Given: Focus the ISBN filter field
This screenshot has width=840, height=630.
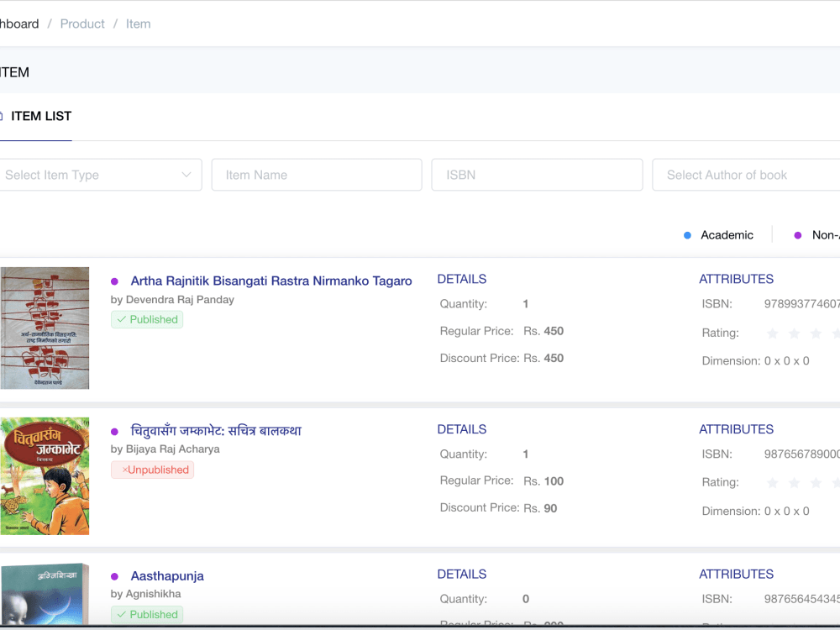Looking at the screenshot, I should click(537, 175).
